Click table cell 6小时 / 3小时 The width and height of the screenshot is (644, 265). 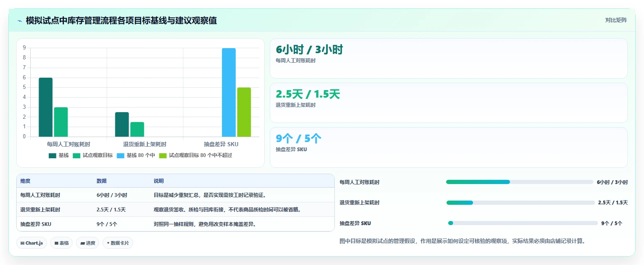(112, 195)
